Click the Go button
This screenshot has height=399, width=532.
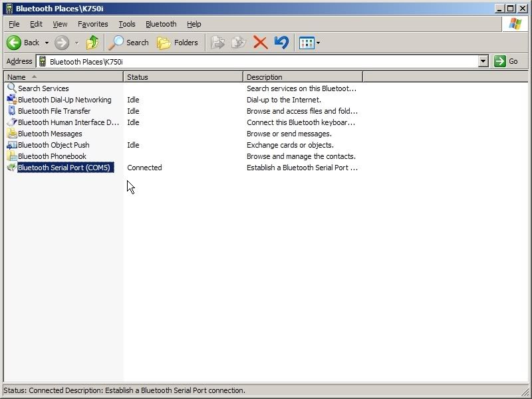point(506,61)
